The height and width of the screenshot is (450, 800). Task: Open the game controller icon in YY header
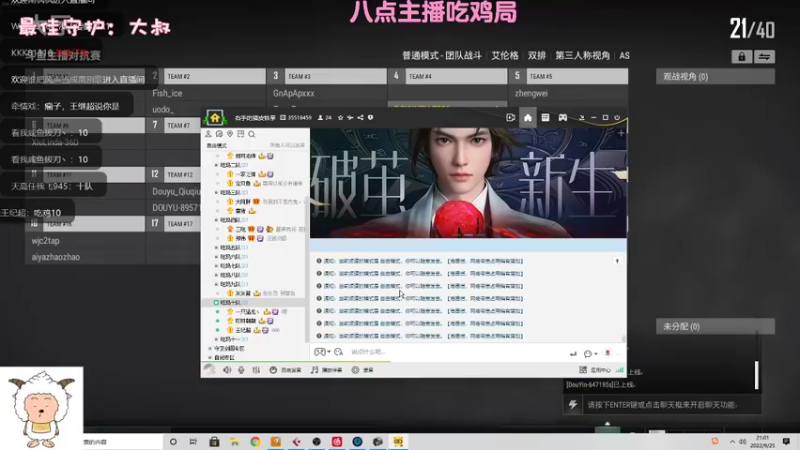pyautogui.click(x=562, y=117)
